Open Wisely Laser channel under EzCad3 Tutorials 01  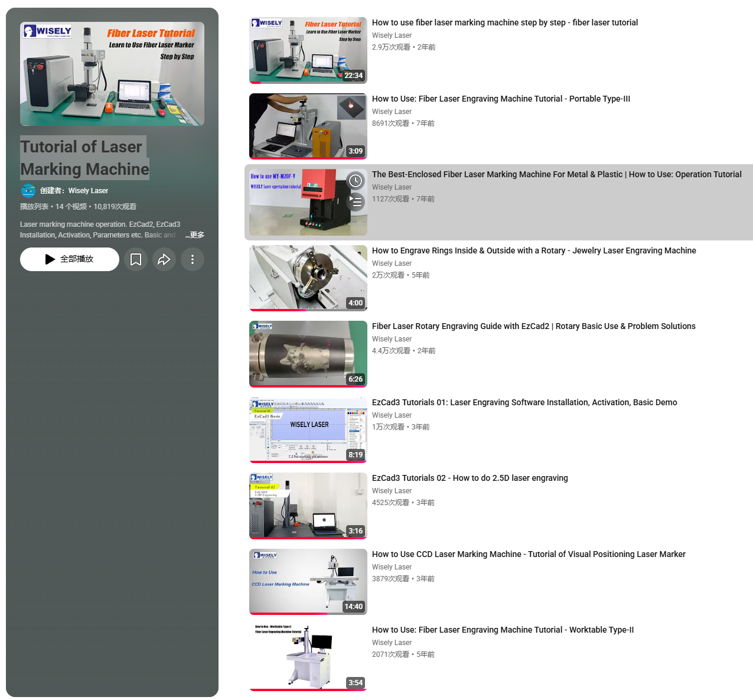[392, 415]
